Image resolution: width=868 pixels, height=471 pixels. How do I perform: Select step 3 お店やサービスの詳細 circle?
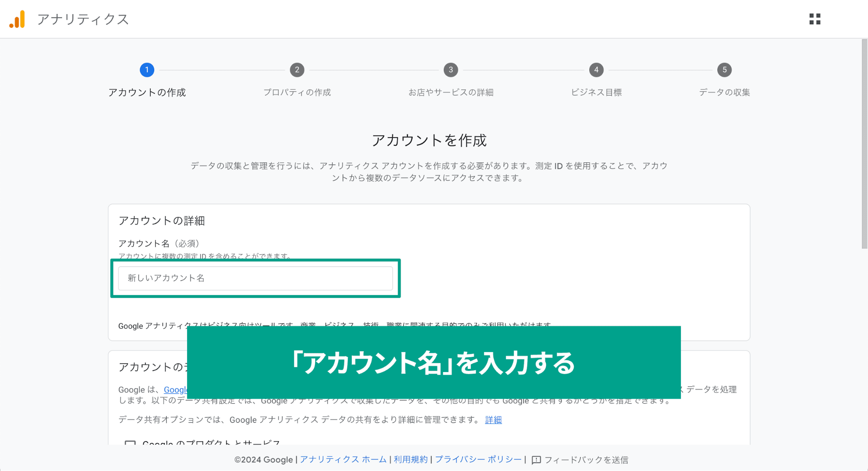tap(451, 70)
